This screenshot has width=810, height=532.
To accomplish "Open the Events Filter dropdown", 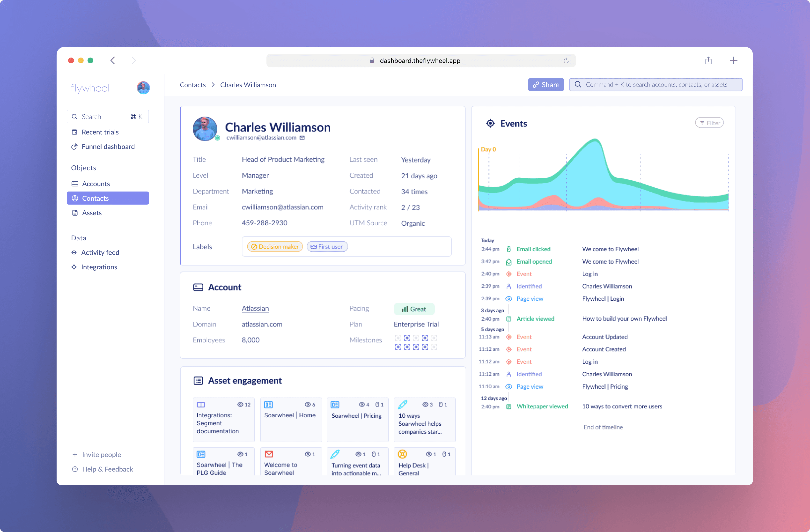I will [709, 123].
